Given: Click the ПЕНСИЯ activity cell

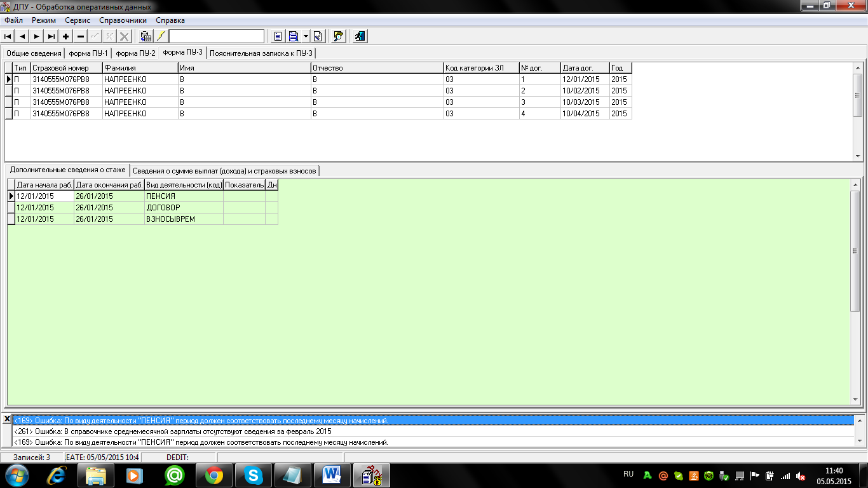Looking at the screenshot, I should pyautogui.click(x=184, y=196).
